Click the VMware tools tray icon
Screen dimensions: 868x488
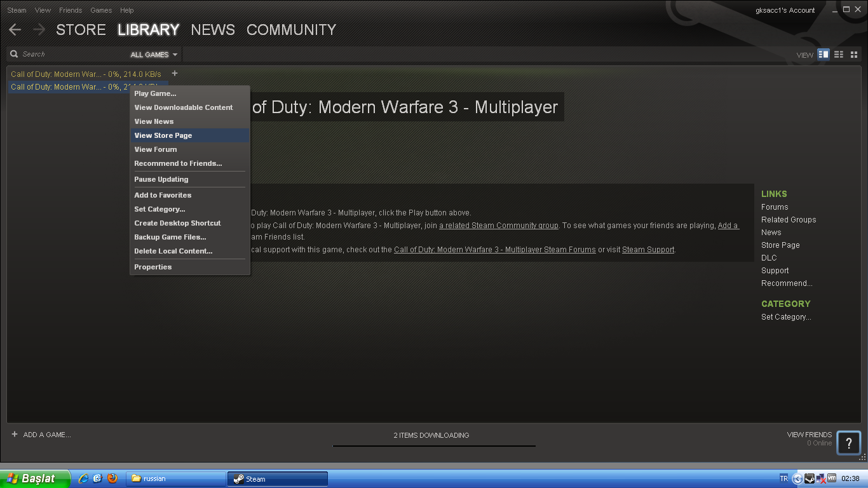coord(831,478)
